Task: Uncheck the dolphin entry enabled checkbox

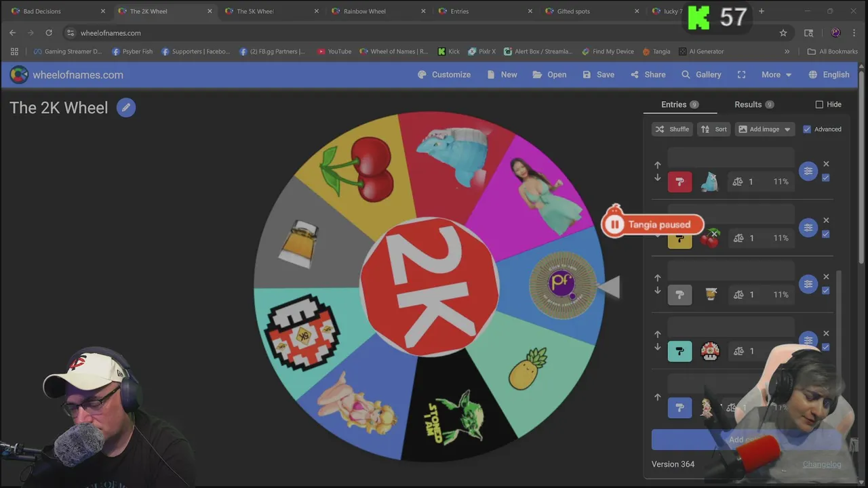Action: [826, 178]
